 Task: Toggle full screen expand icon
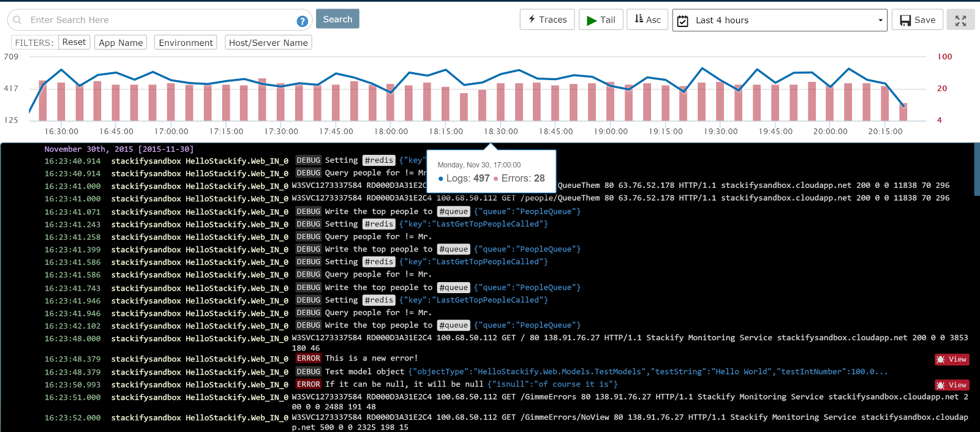pos(960,20)
